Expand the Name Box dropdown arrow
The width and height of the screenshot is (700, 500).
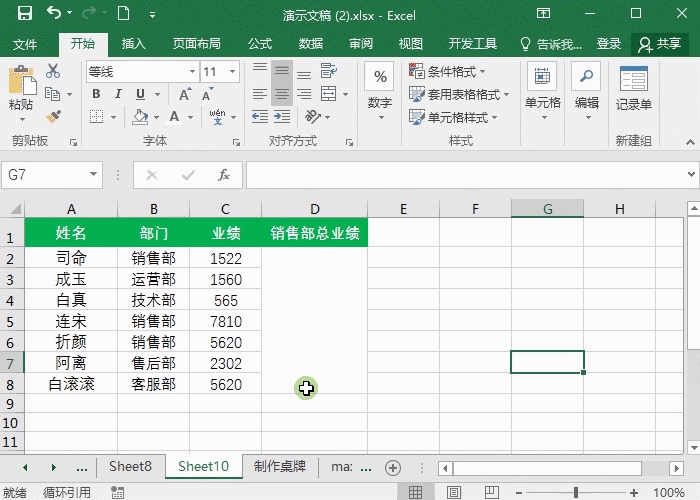pyautogui.click(x=95, y=175)
